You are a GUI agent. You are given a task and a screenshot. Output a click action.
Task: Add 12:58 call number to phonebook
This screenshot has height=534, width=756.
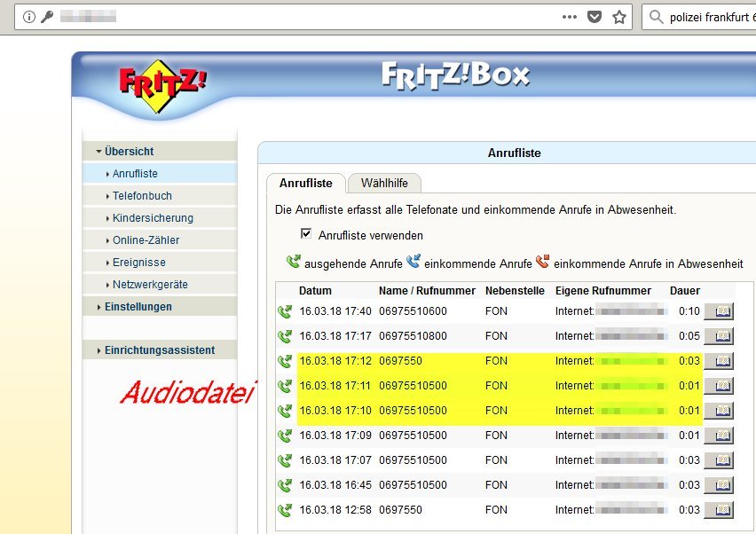click(719, 510)
